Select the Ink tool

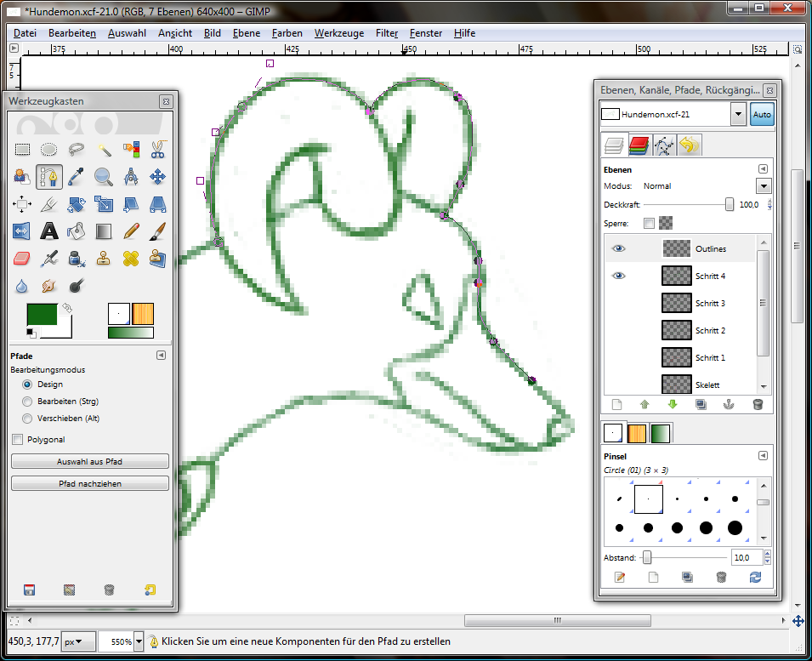coord(77,258)
